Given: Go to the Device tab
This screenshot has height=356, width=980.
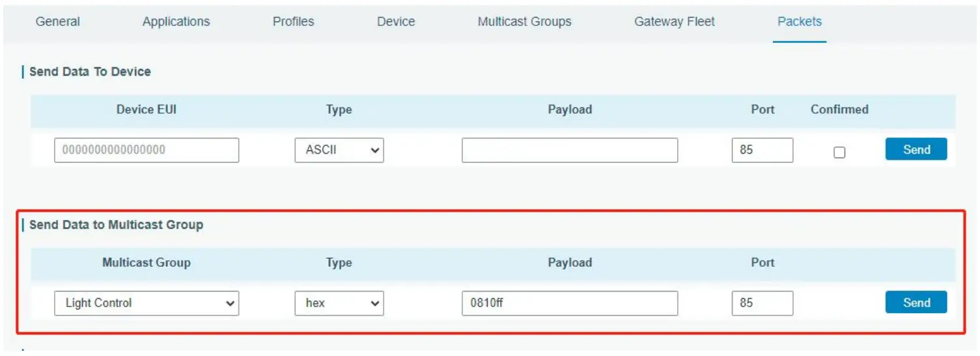Looking at the screenshot, I should click(x=396, y=21).
